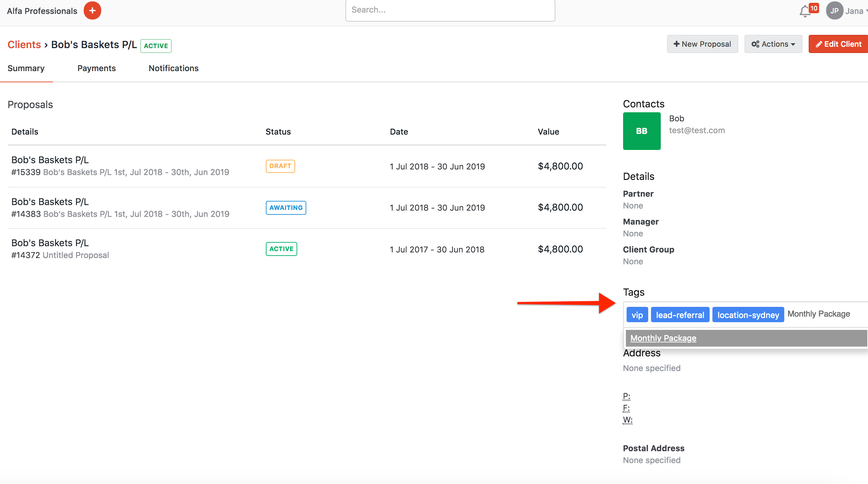Click the Date column header
This screenshot has height=484, width=868.
click(x=399, y=132)
